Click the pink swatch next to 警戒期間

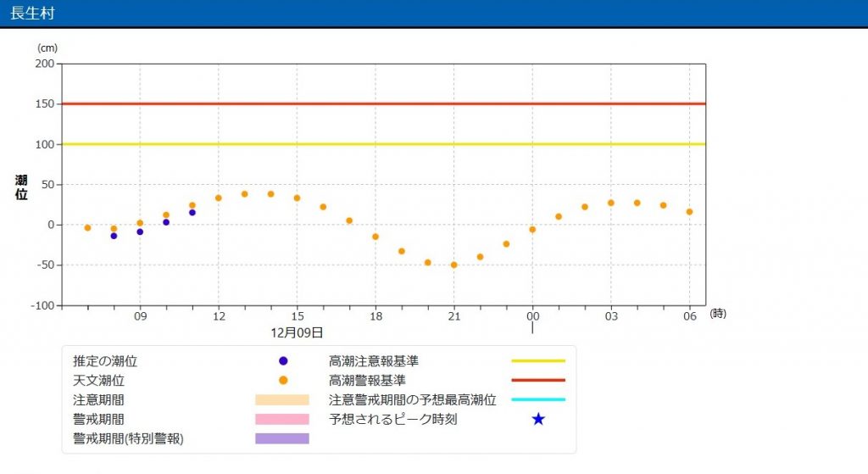tap(281, 419)
